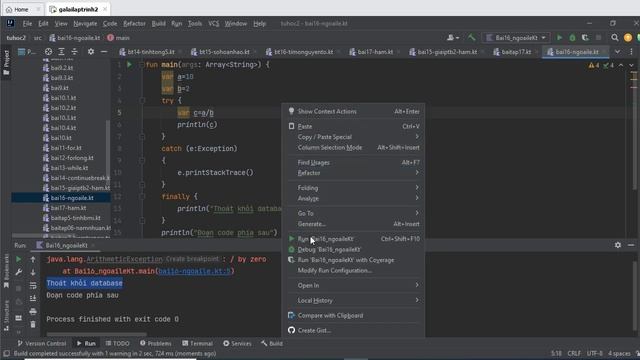The image size is (640, 360).
Task: Click the CRLF line separator in status bar
Action: pyautogui.click(x=574, y=353)
